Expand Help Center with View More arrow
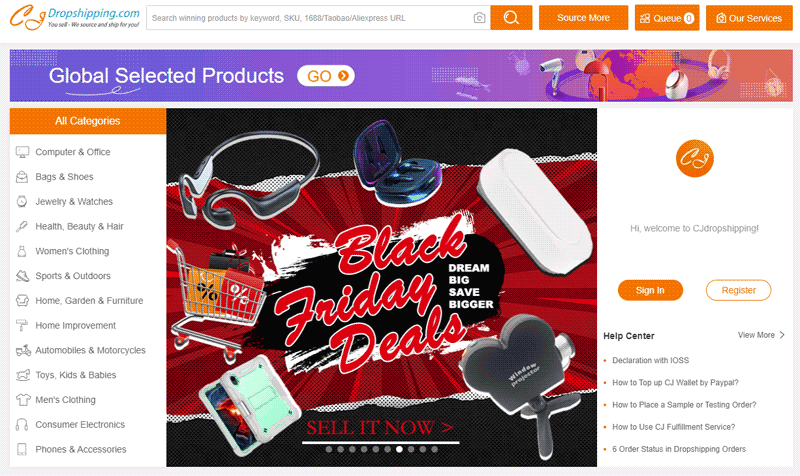Image resolution: width=800 pixels, height=476 pixels. tap(761, 335)
